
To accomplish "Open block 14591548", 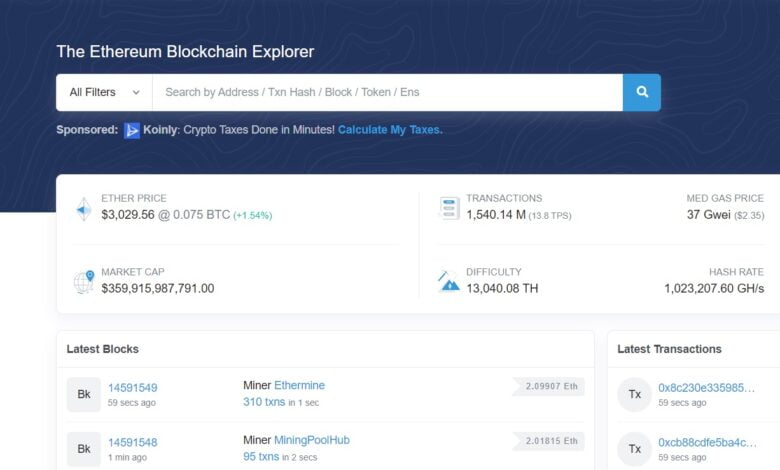I will tap(132, 443).
